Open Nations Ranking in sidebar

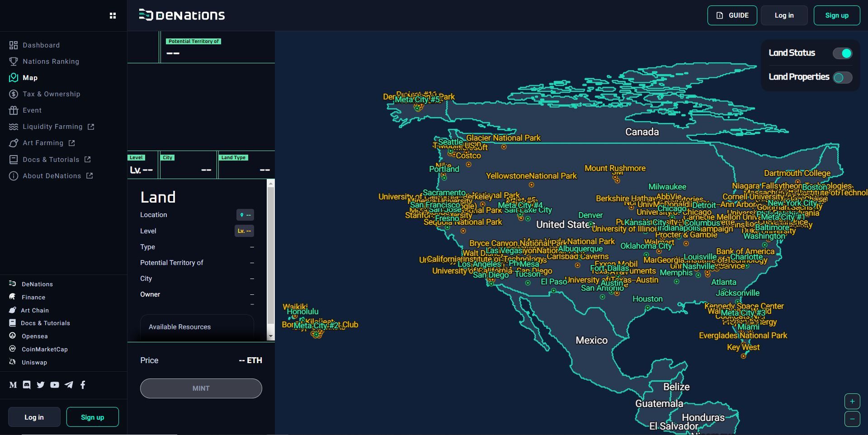coord(51,61)
